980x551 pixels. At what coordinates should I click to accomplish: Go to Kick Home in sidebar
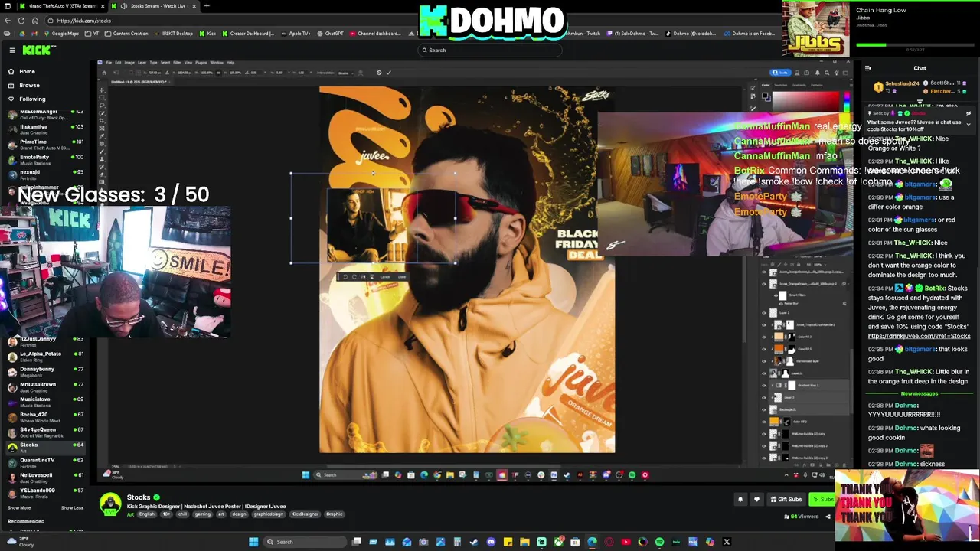(x=27, y=71)
